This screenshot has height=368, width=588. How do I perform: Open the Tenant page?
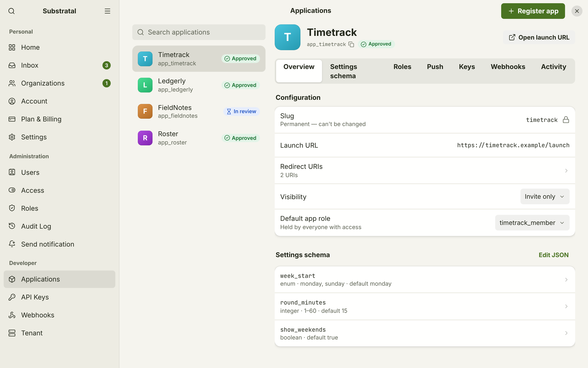[x=59, y=333]
